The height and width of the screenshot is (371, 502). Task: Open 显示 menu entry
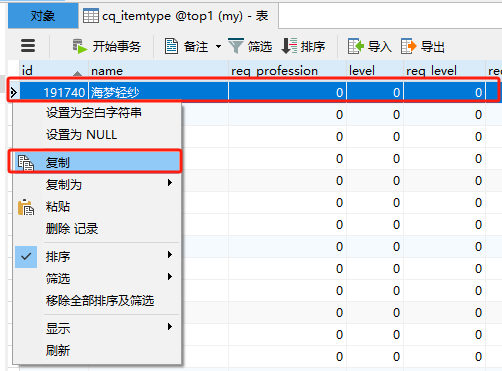click(x=97, y=328)
